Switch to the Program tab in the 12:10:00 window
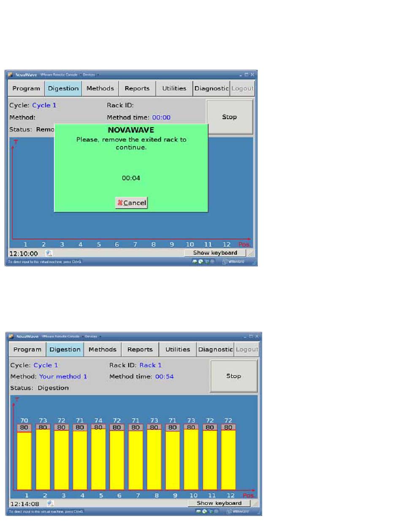The image size is (401, 532). click(26, 89)
